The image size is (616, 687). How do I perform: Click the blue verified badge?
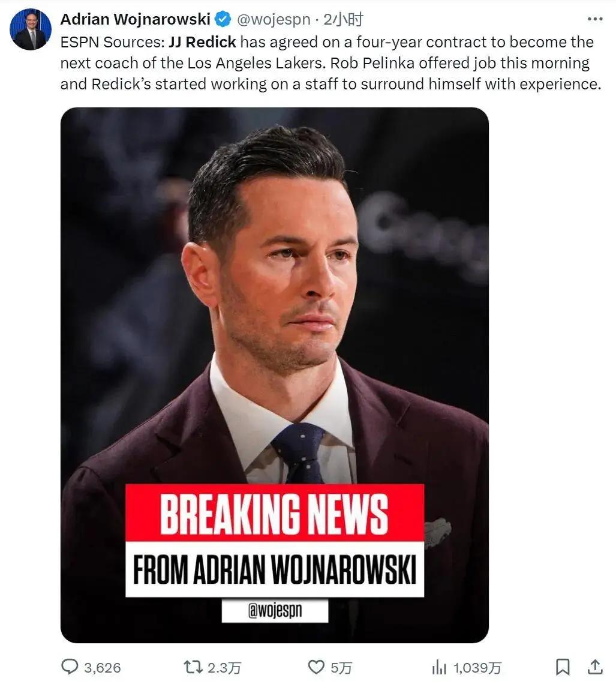pyautogui.click(x=224, y=19)
